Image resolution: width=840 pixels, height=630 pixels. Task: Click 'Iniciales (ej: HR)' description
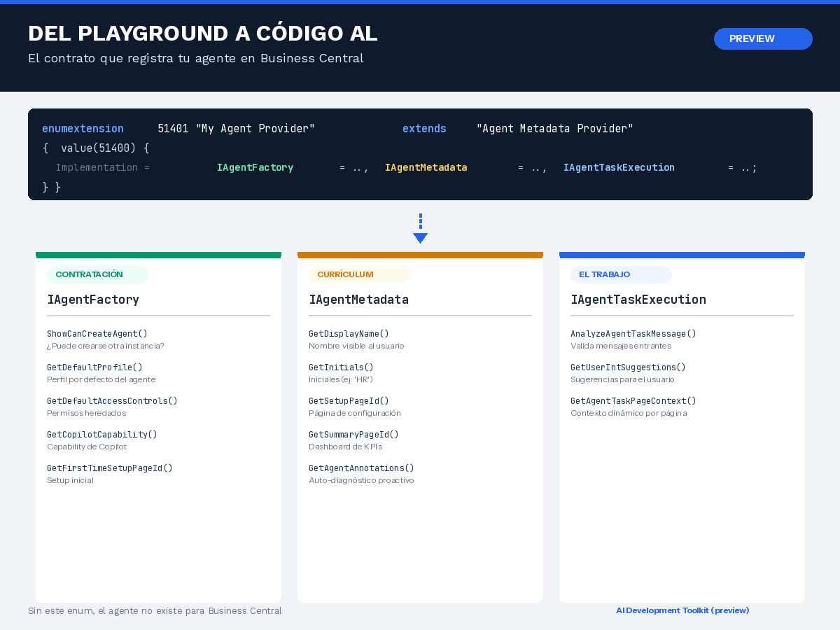coord(341,379)
